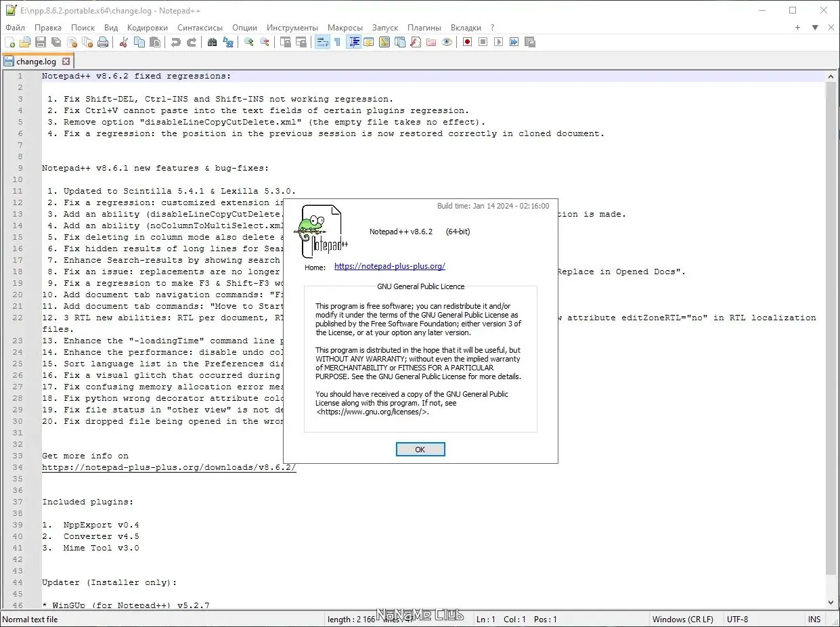Select the change.log document tab

(x=37, y=62)
